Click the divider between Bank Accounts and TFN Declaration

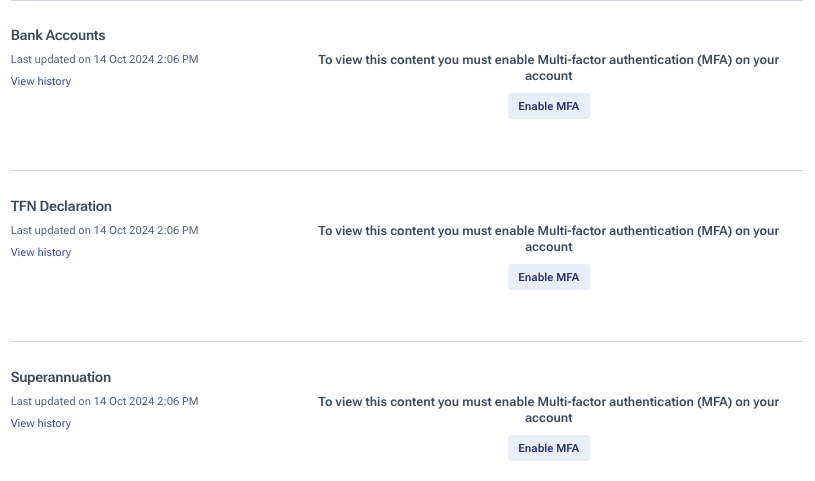point(407,171)
